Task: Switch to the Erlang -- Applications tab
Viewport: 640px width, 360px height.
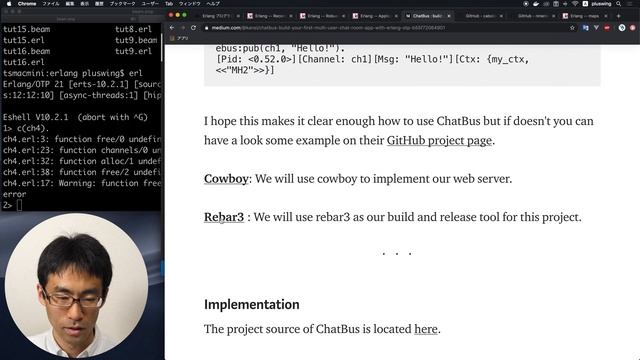Action: (x=374, y=16)
